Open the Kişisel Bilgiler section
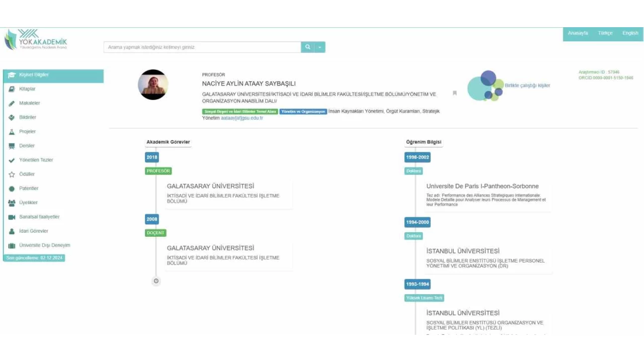The image size is (644, 362). click(x=53, y=75)
